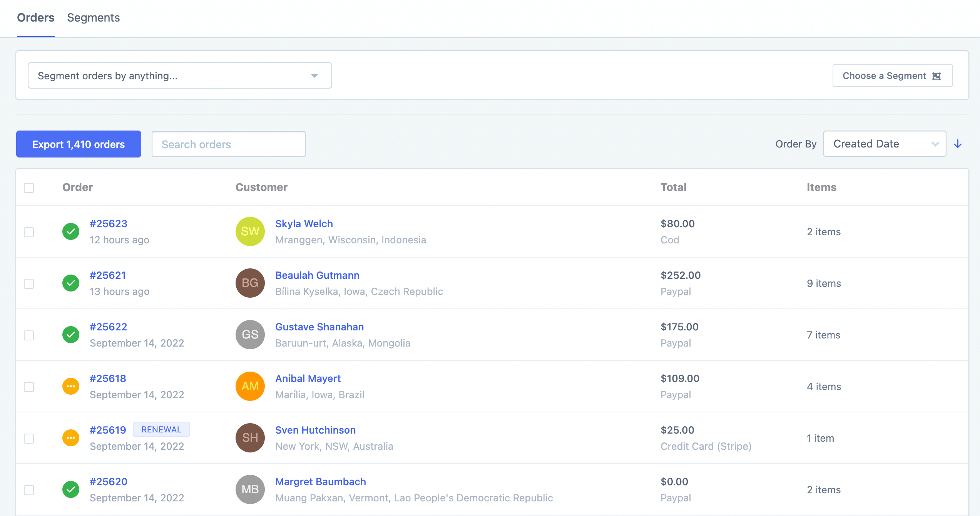Open the 'Segment orders by anything' dropdown

(180, 75)
